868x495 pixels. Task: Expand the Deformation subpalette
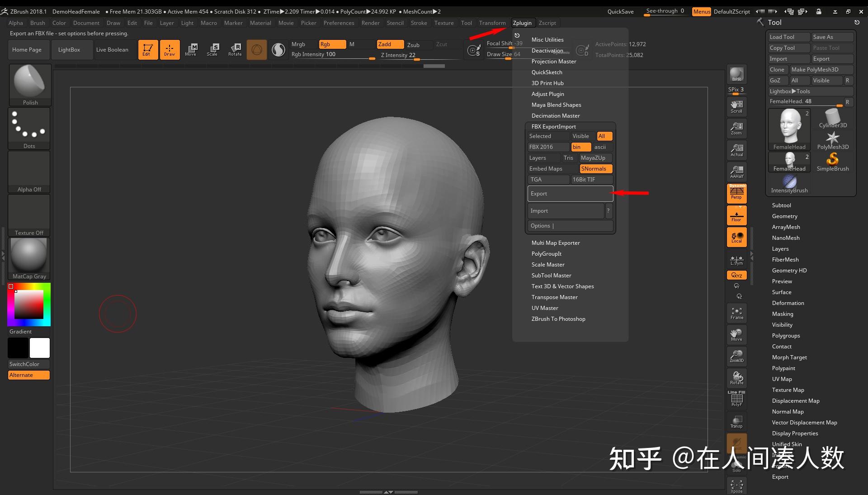(788, 303)
